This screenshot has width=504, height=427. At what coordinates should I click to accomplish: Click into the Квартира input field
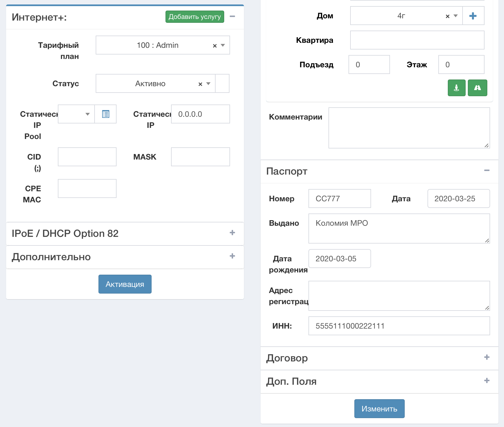point(417,40)
